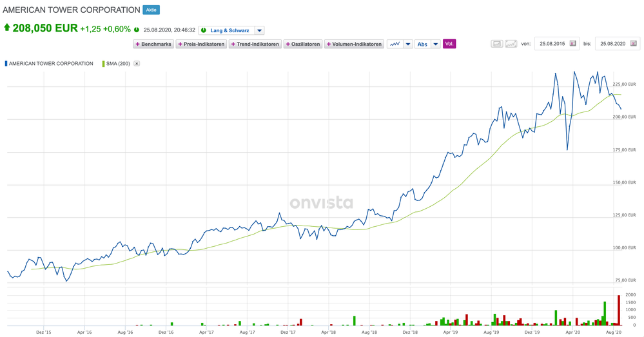
Task: Expand the Abs scale dropdown arrow
Action: pos(436,44)
